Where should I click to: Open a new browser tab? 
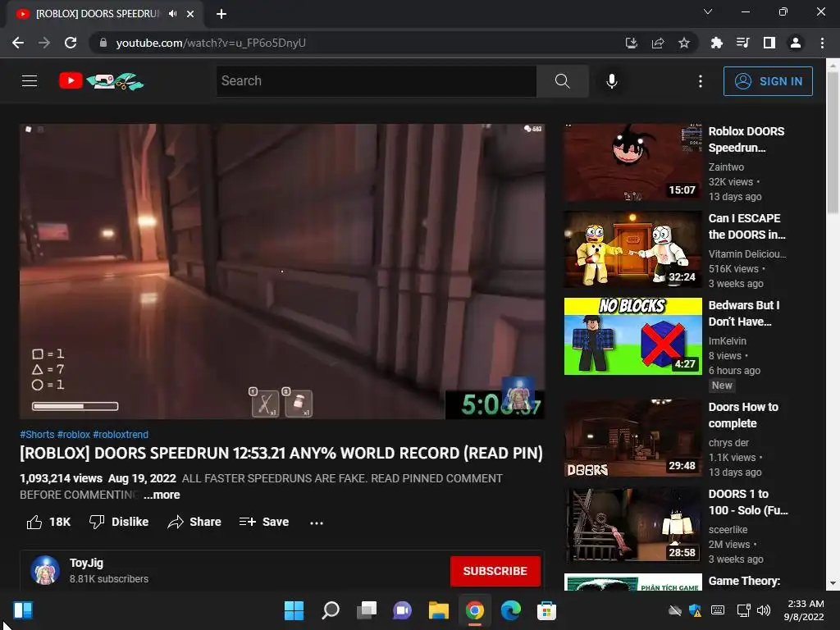221,14
